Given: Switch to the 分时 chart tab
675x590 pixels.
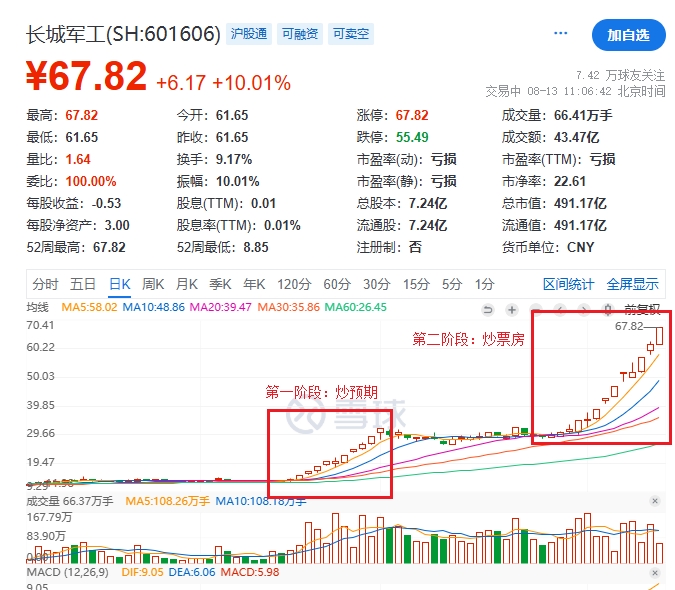Looking at the screenshot, I should click(x=45, y=284).
